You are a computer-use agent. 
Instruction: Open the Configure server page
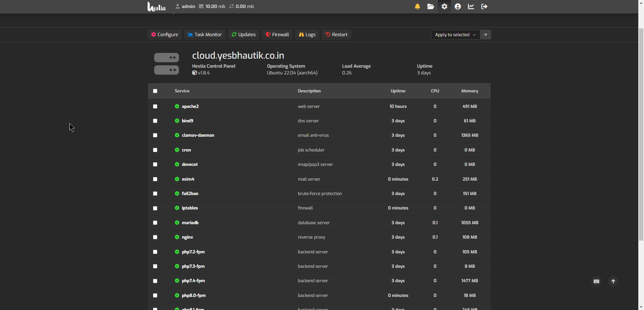(165, 35)
